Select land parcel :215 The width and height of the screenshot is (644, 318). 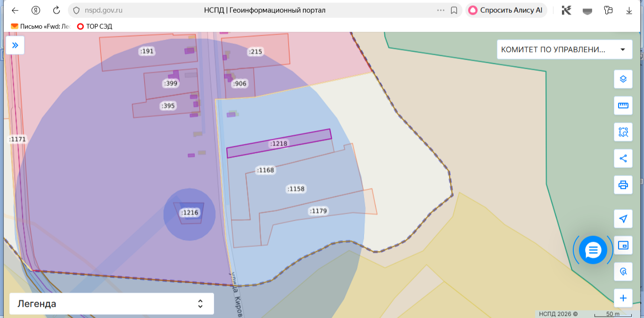pyautogui.click(x=255, y=52)
